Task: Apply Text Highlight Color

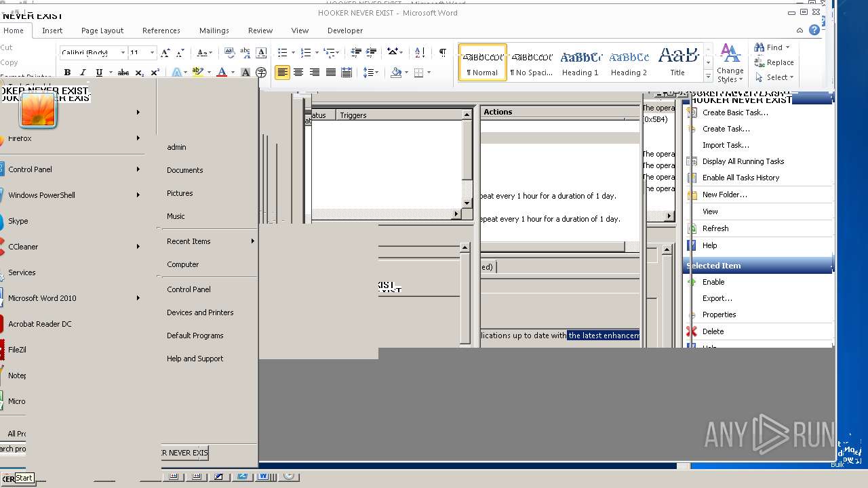Action: click(x=197, y=73)
